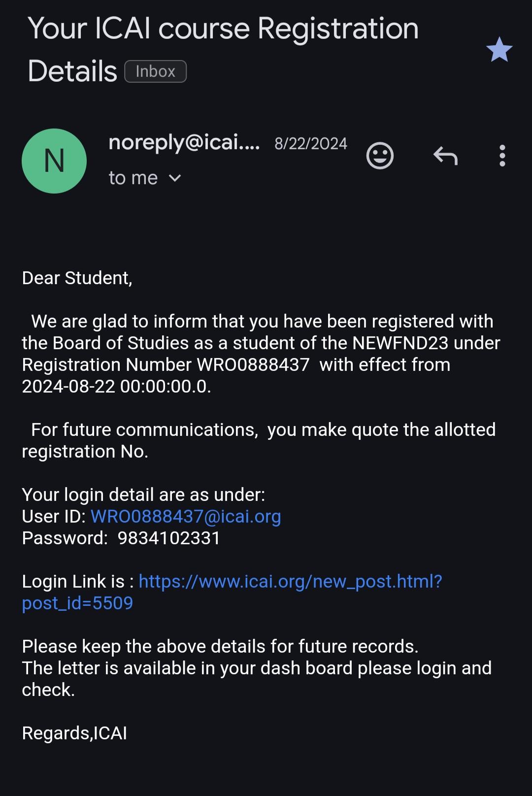Unstar this email with the star icon

(x=499, y=50)
